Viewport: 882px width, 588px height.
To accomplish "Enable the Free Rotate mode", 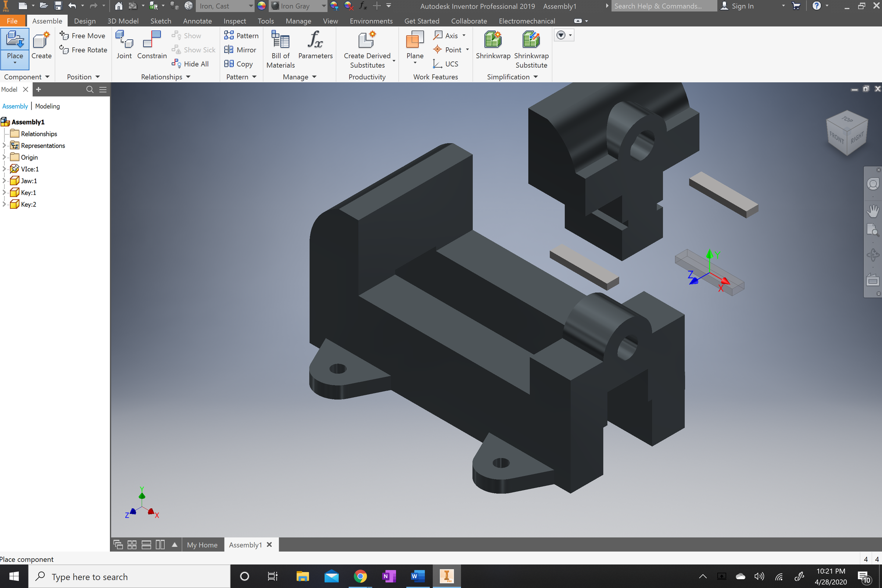I will point(83,50).
